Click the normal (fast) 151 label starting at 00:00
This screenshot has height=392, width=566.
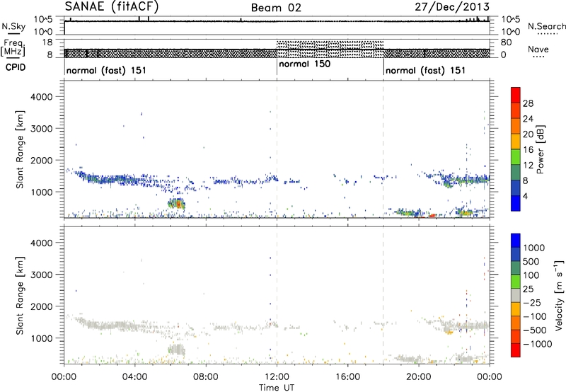point(107,70)
